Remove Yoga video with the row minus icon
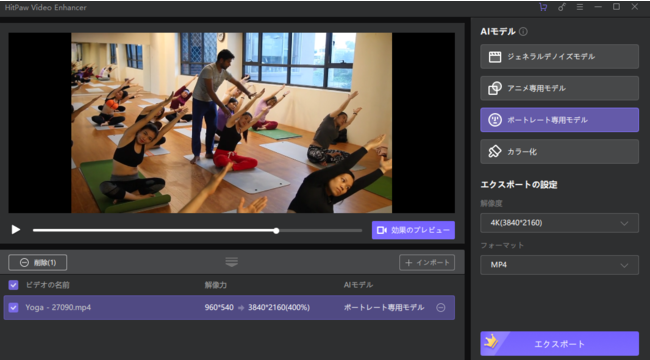 tap(441, 308)
